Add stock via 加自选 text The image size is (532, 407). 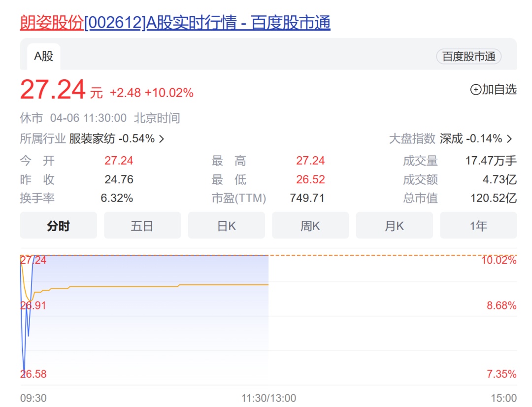pyautogui.click(x=499, y=89)
